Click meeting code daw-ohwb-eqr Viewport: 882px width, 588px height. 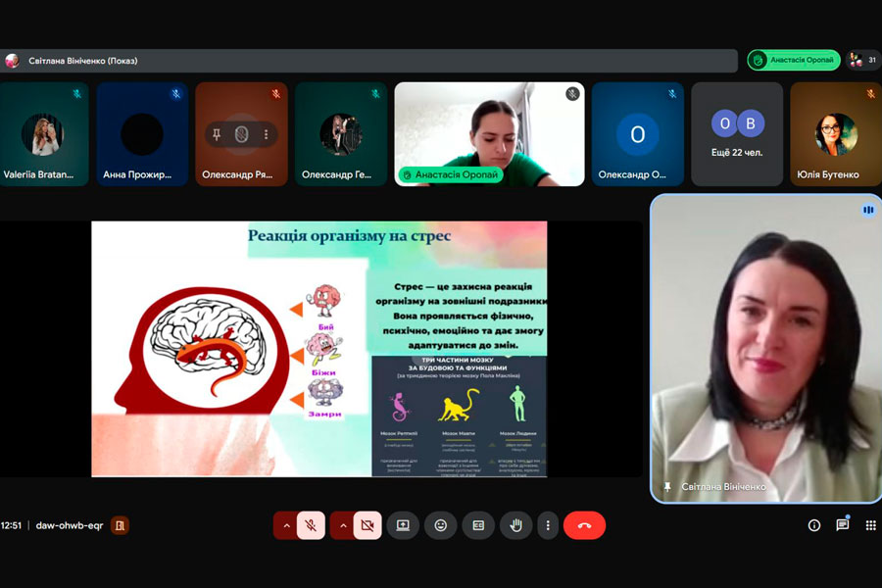click(x=70, y=525)
